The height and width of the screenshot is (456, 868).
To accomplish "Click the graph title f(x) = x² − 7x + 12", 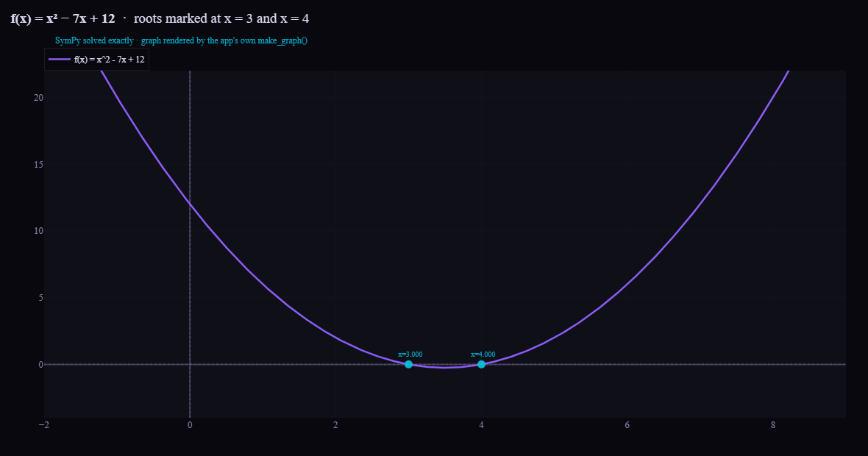I will 63,18.
